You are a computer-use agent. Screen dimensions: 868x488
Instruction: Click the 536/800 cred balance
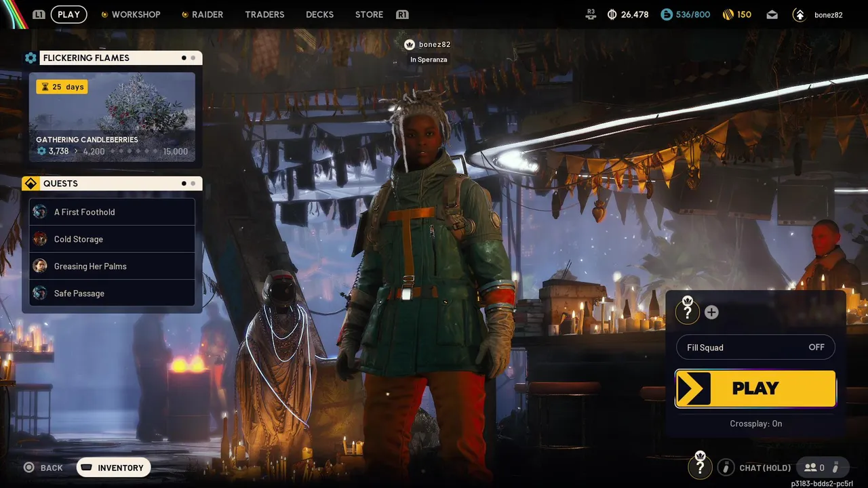coord(693,14)
